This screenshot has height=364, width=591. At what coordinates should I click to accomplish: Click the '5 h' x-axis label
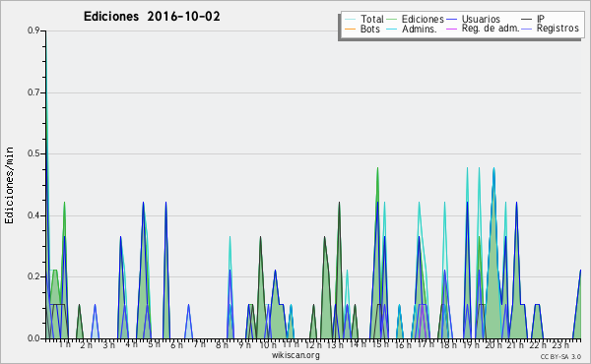click(154, 344)
